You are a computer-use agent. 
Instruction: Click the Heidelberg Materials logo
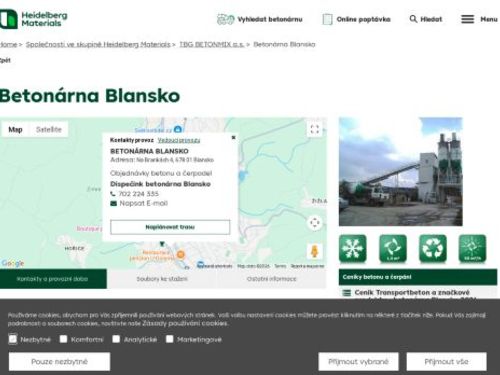tap(33, 19)
